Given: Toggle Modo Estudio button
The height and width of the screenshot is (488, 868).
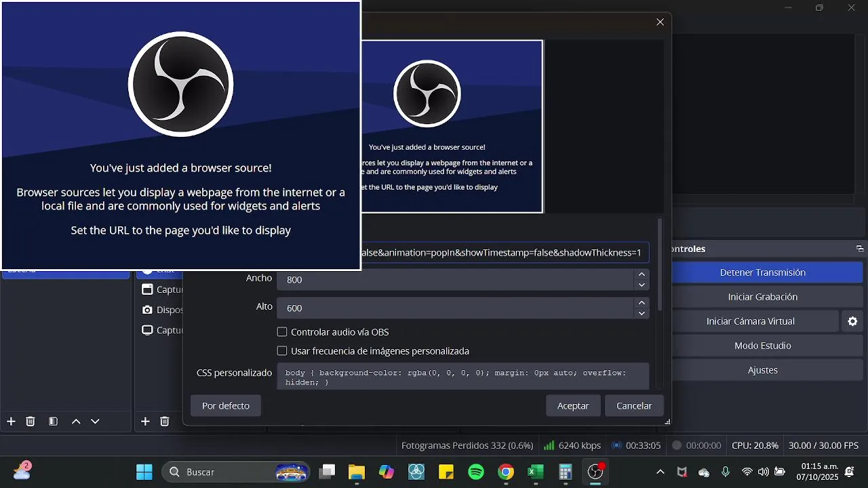Looking at the screenshot, I should (763, 346).
